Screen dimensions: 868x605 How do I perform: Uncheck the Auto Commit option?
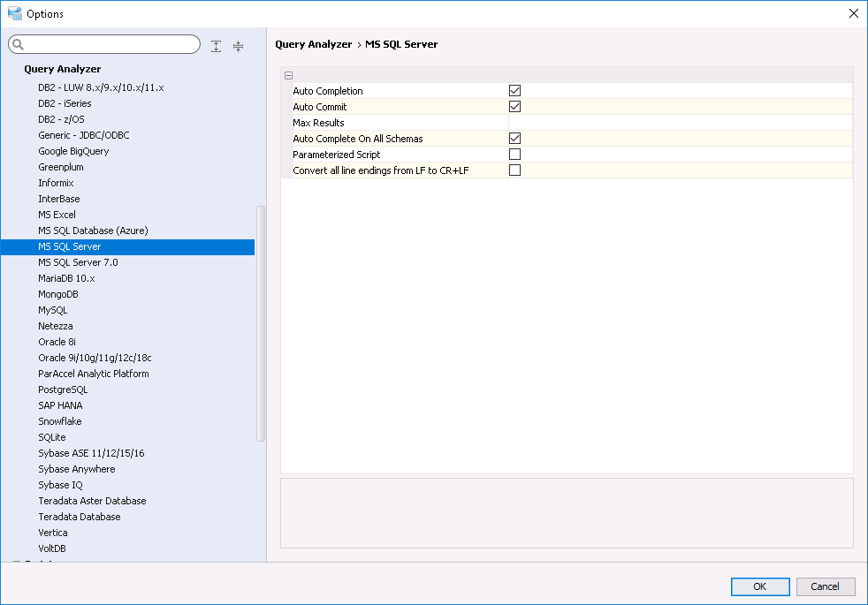pyautogui.click(x=514, y=107)
